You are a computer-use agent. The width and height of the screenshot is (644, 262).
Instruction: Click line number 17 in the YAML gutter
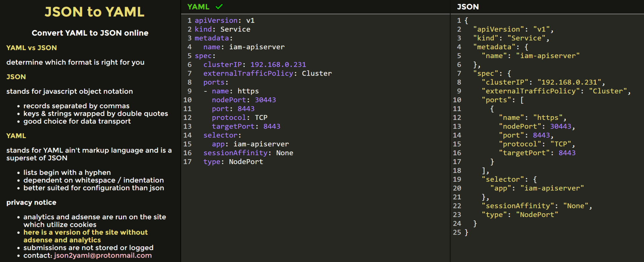click(x=187, y=162)
